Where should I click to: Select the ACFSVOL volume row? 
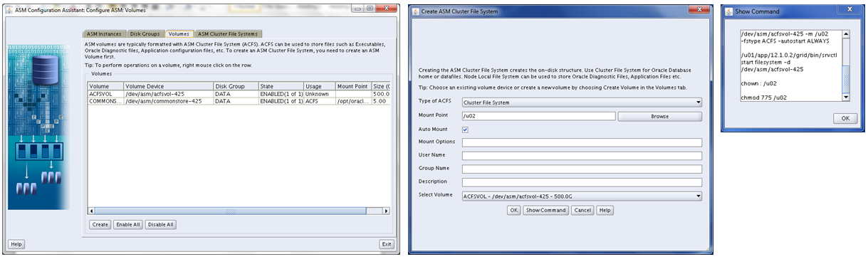point(239,94)
